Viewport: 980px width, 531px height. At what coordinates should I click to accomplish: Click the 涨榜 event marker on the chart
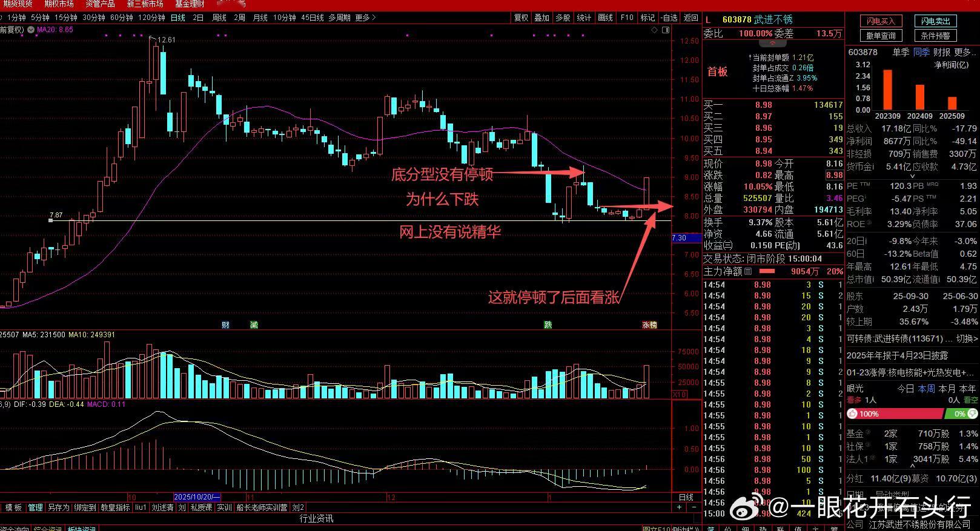point(649,325)
